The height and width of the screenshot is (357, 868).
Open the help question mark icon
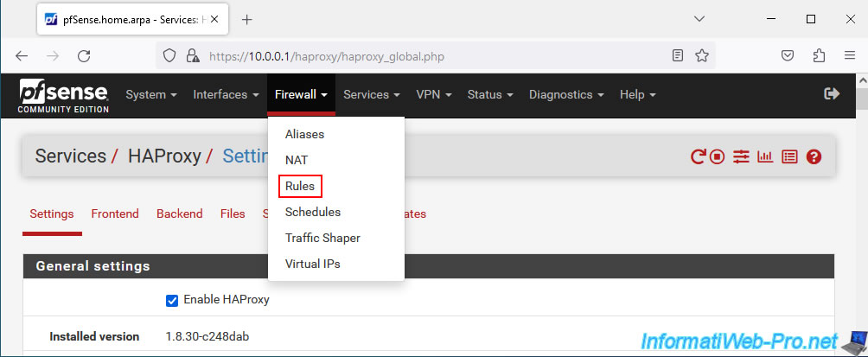click(x=814, y=157)
